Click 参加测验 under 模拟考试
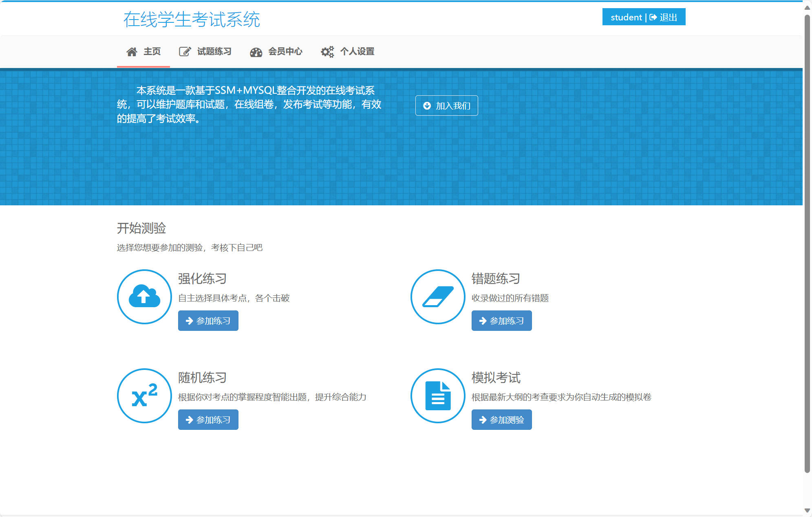Screen dimensions: 812x517 click(x=502, y=420)
